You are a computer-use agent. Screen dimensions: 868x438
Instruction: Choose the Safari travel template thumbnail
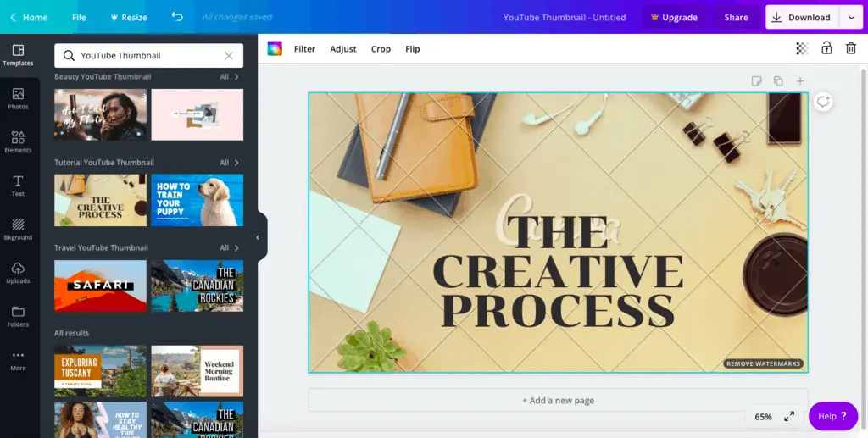pyautogui.click(x=100, y=286)
